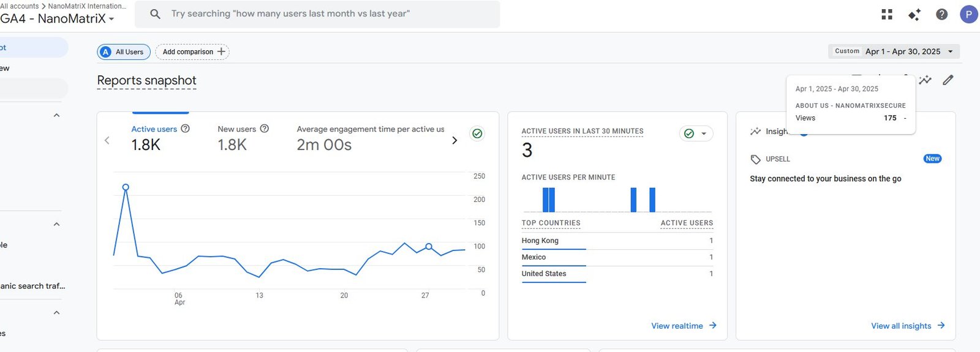Collapse the third sidebar section chevron
Screen dimensions: 980x352
tap(56, 313)
